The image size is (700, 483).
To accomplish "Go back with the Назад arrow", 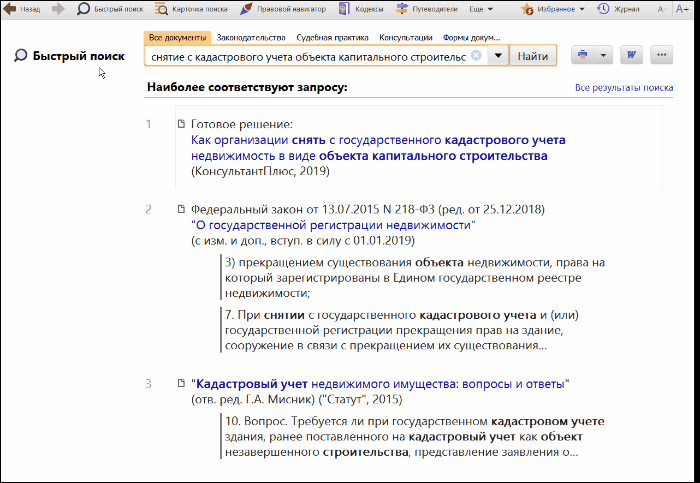I will point(22,9).
